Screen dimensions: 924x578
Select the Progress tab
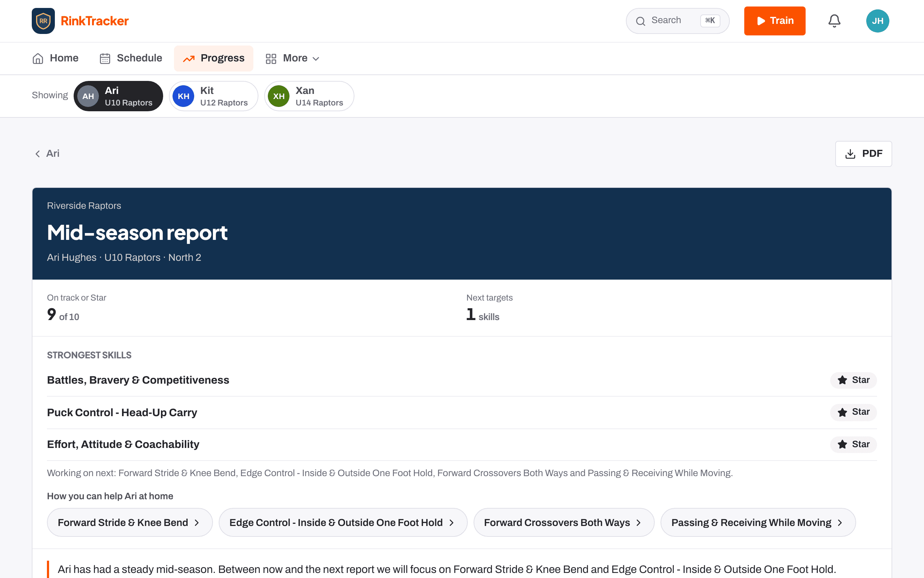coord(214,58)
